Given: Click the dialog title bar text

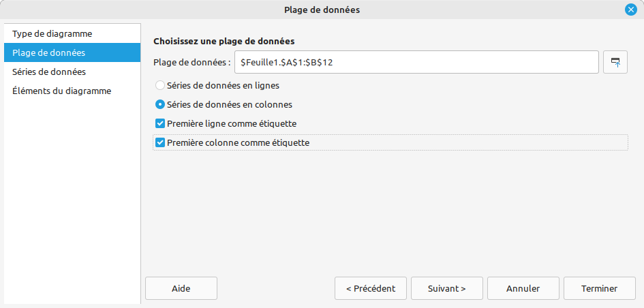Looking at the screenshot, I should [322, 10].
